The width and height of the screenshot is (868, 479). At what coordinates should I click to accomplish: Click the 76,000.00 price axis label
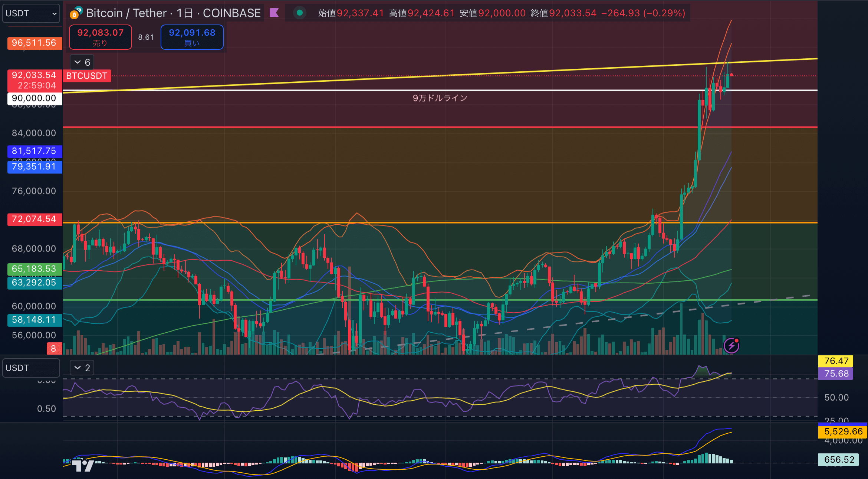(34, 191)
